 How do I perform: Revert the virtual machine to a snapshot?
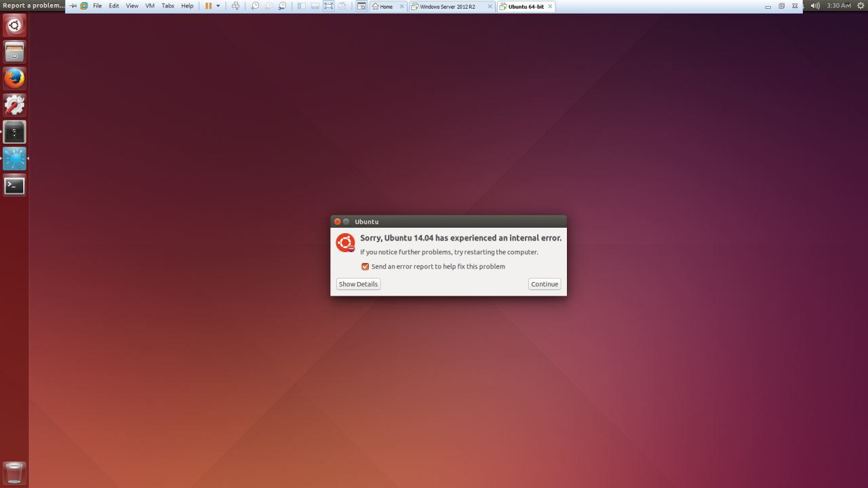click(x=269, y=6)
